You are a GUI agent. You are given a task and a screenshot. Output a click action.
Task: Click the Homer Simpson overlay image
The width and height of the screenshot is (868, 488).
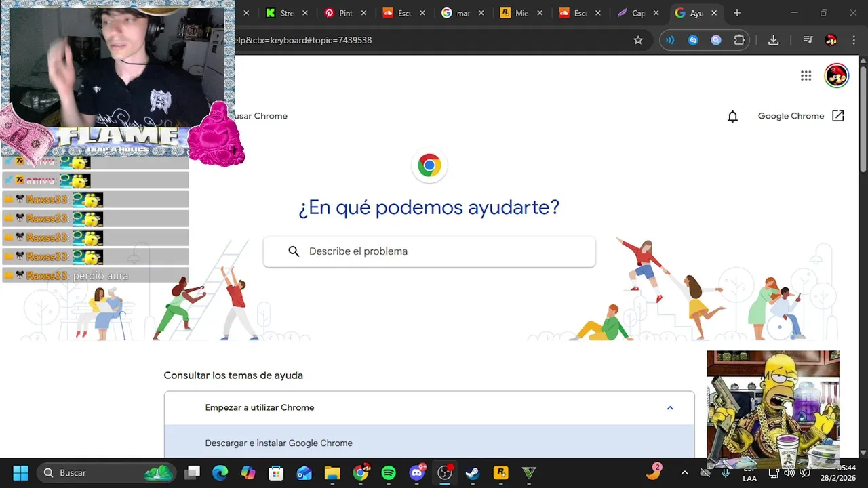pos(773,410)
